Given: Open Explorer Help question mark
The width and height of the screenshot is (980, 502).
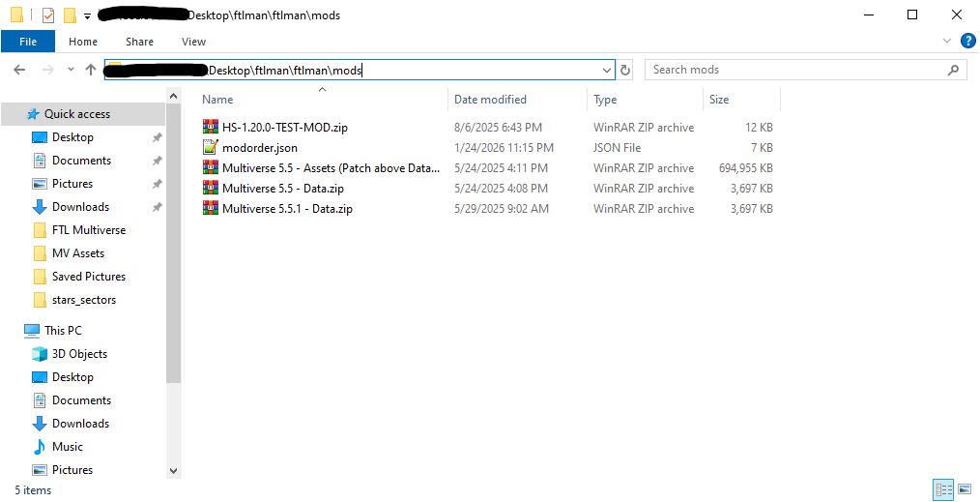Looking at the screenshot, I should point(967,42).
